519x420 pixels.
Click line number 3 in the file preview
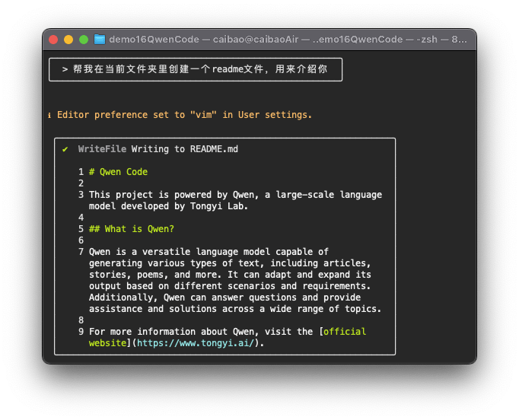(81, 195)
